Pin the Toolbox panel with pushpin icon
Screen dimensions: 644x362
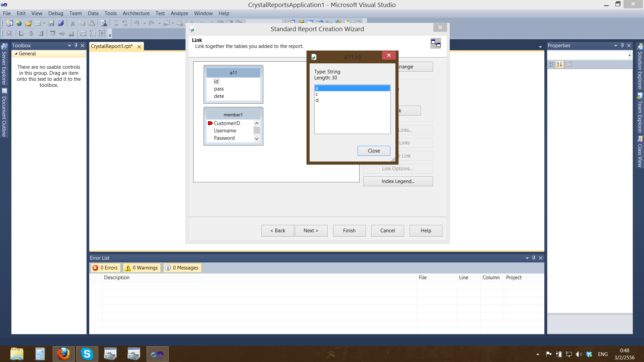point(76,46)
